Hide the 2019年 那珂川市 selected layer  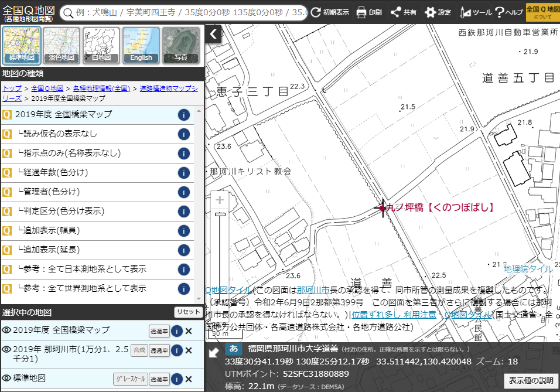pyautogui.click(x=6, y=350)
